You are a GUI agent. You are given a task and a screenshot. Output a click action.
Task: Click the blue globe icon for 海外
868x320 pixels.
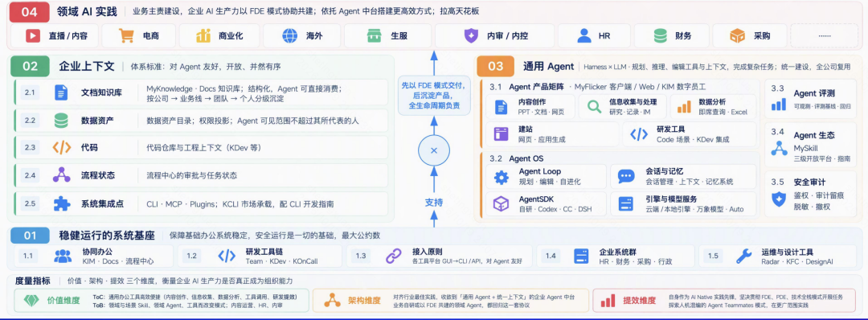tap(289, 36)
